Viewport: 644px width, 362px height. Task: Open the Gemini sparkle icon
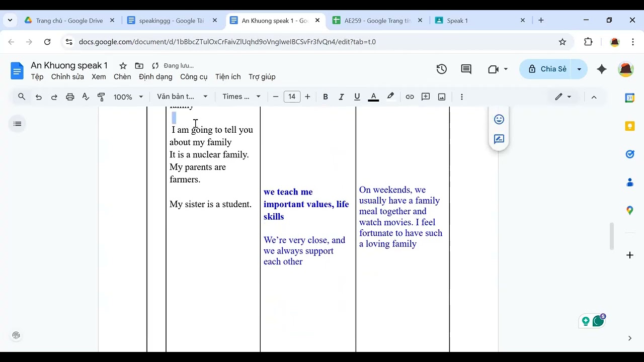[x=602, y=69]
